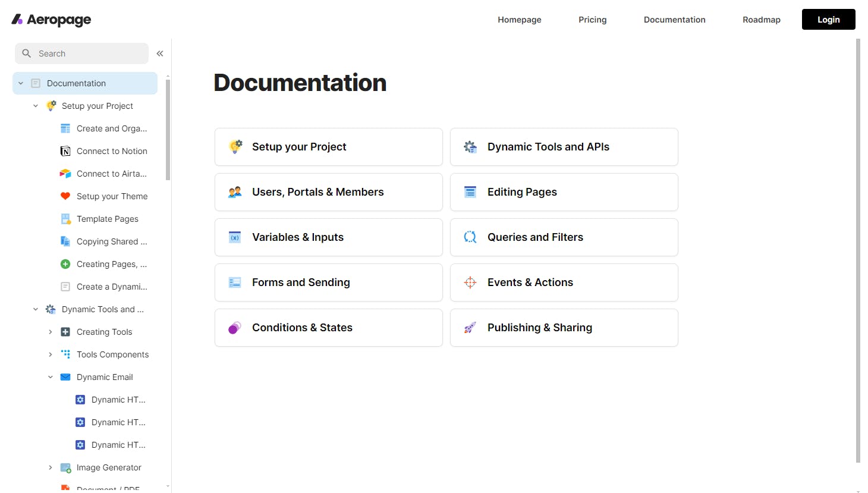Click the Copying Shared icon in sidebar
868x493 pixels.
tap(65, 241)
